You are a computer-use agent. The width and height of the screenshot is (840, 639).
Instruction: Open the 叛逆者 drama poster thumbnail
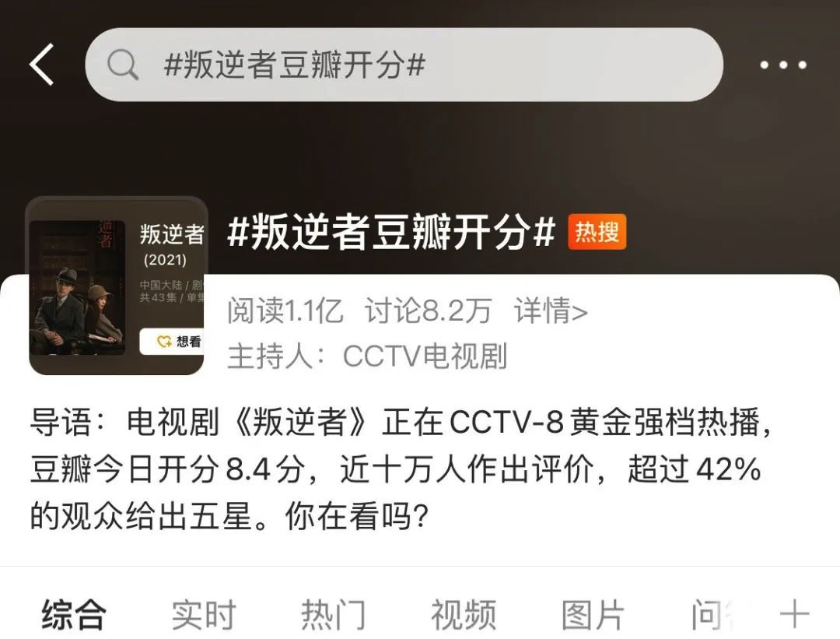click(77, 287)
